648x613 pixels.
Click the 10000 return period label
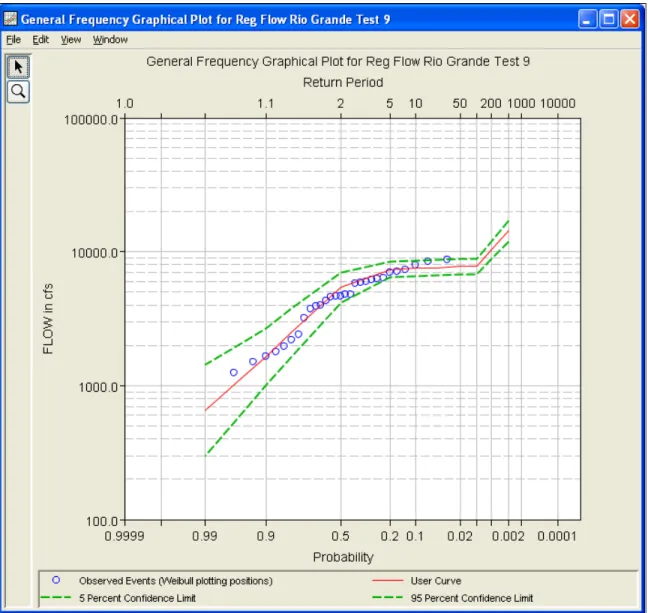(558, 103)
